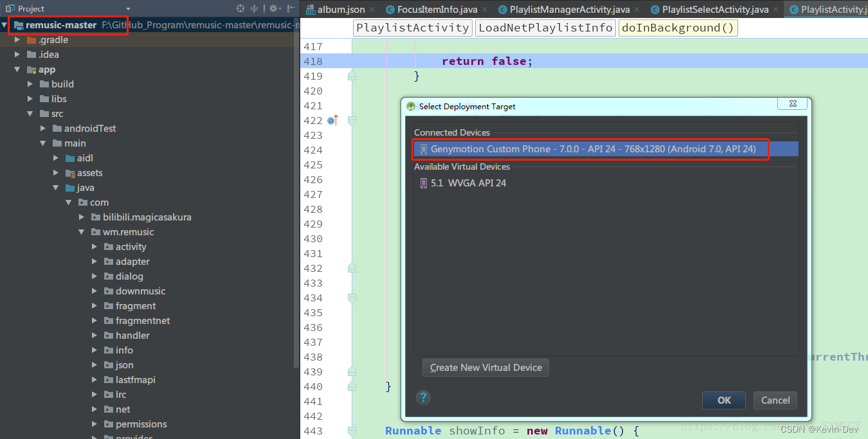The width and height of the screenshot is (868, 439).
Task: Click the Collapse All icon in Project panel
Action: (x=254, y=8)
